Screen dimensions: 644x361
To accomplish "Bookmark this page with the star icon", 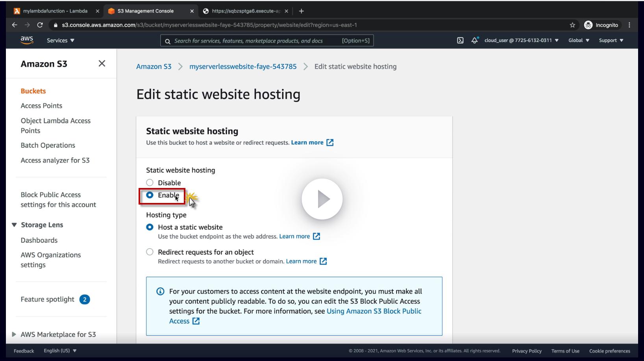I will point(572,25).
